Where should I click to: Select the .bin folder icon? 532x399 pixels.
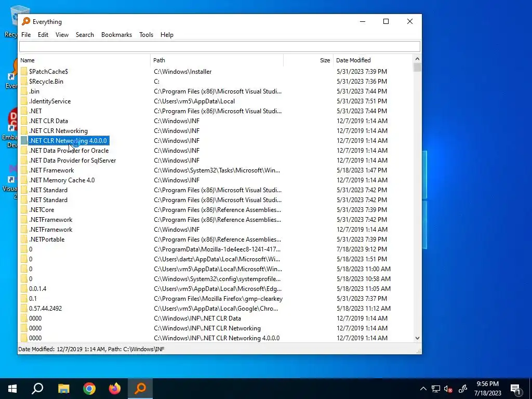click(24, 91)
